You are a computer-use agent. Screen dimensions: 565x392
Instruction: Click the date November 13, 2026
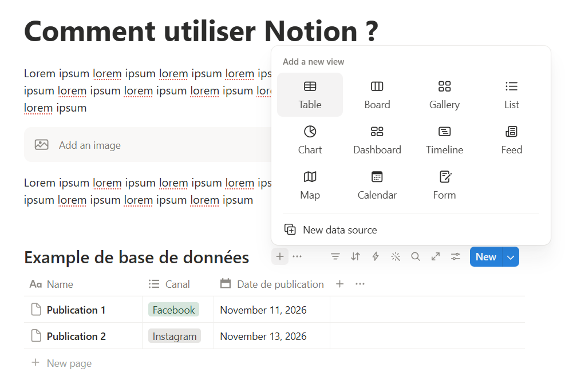coord(263,336)
